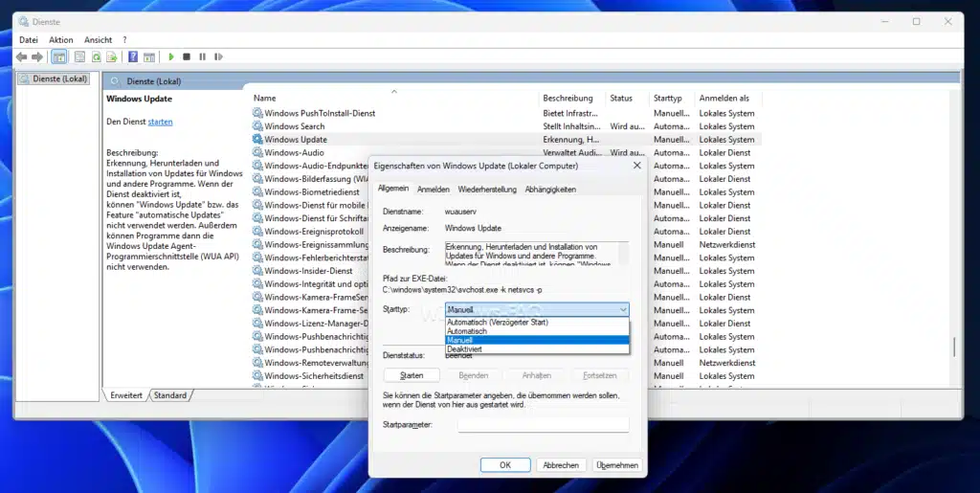Click gear icon of Windows-Remoteverwaltung

(257, 363)
